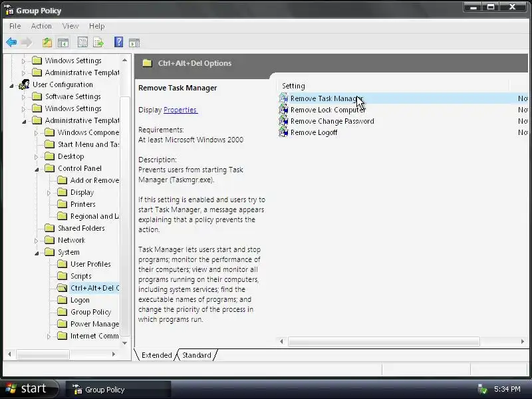Click the Back arrow toolbar icon
532x399 pixels.
point(11,43)
